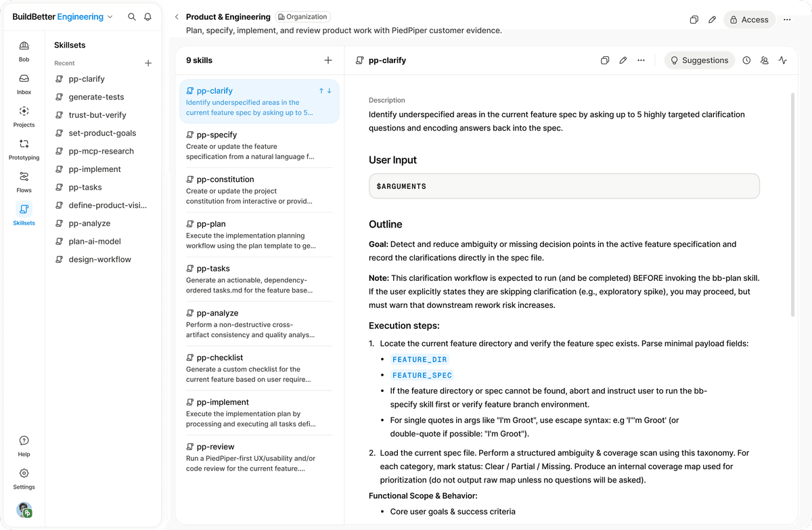Click edit pencil in top page header
812x530 pixels.
712,20
